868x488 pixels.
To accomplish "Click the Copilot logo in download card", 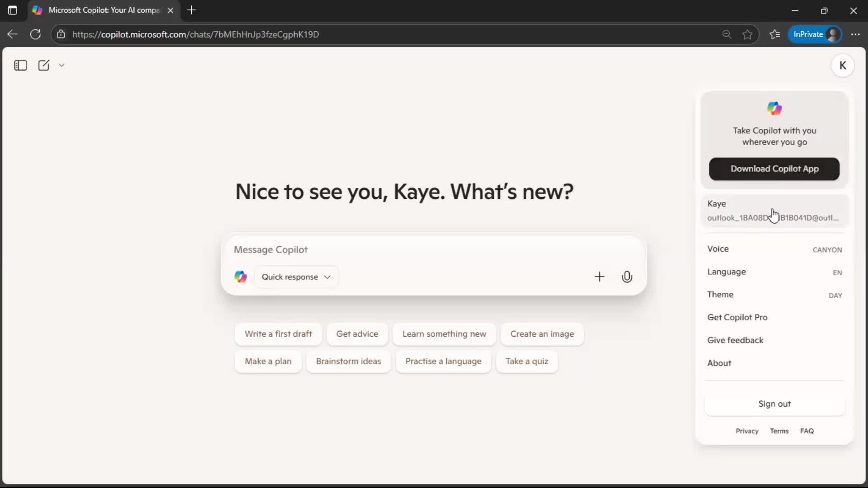I will point(774,108).
